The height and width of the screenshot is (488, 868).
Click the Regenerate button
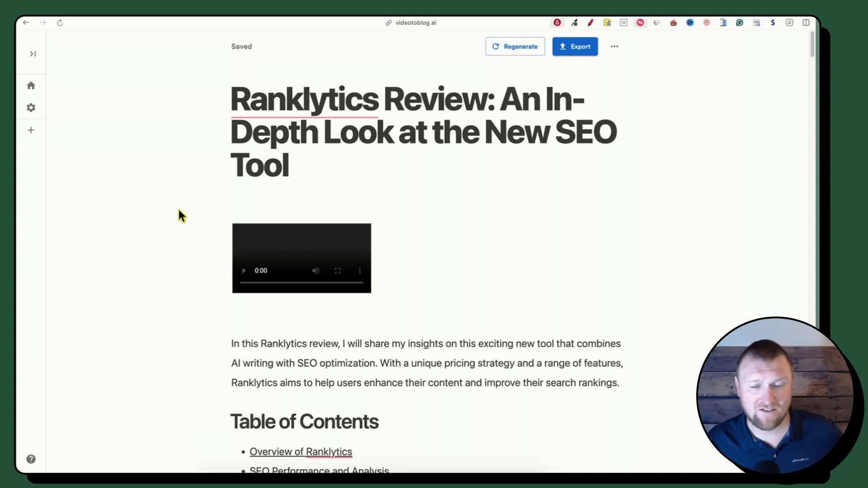pyautogui.click(x=515, y=47)
